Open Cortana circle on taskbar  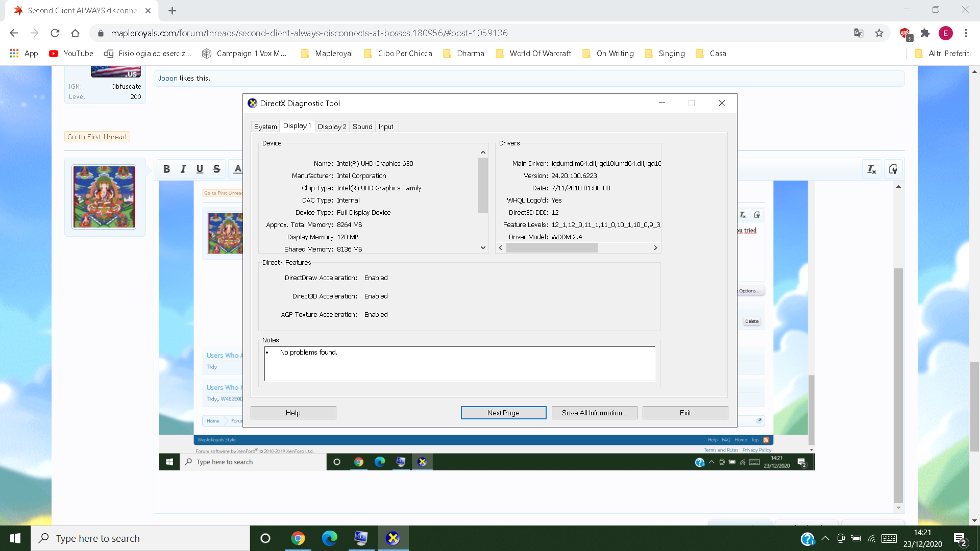point(265,538)
